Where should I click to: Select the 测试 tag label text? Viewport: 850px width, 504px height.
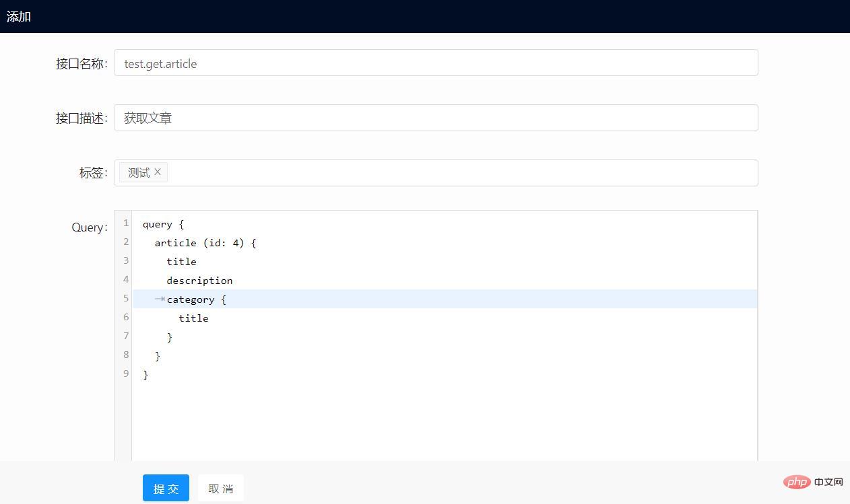click(x=139, y=173)
